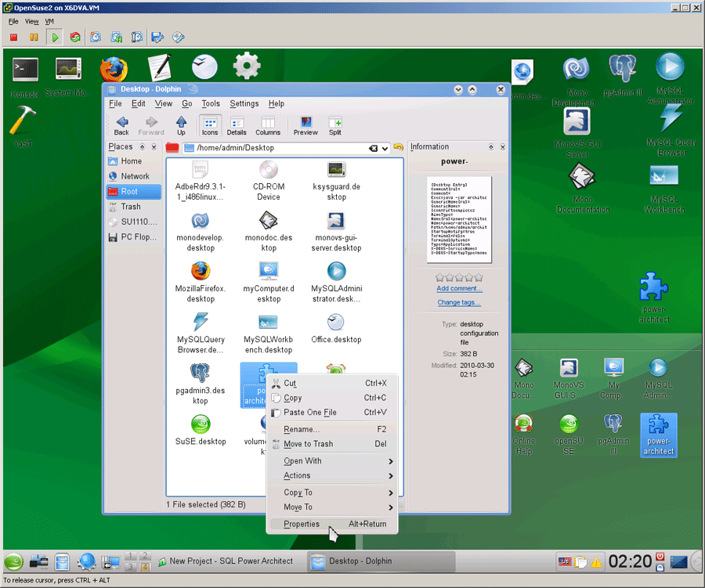
Task: Select Move to Trash in context menu
Action: 332,444
